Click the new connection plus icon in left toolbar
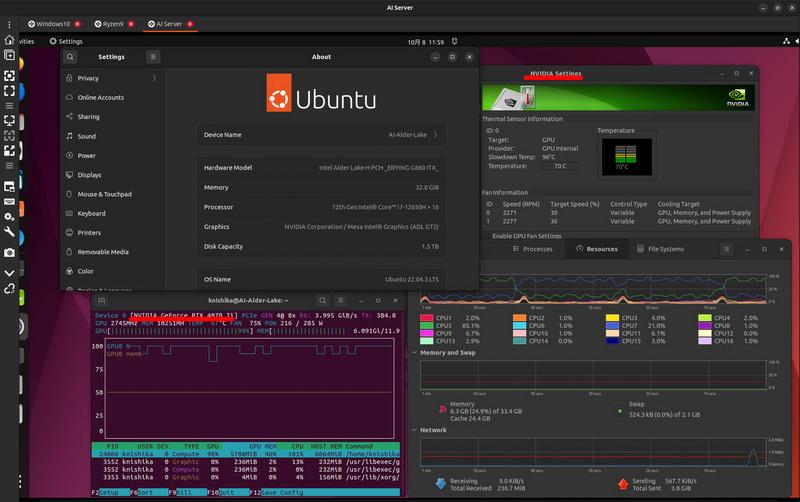This screenshot has height=502, width=800. coord(9,55)
